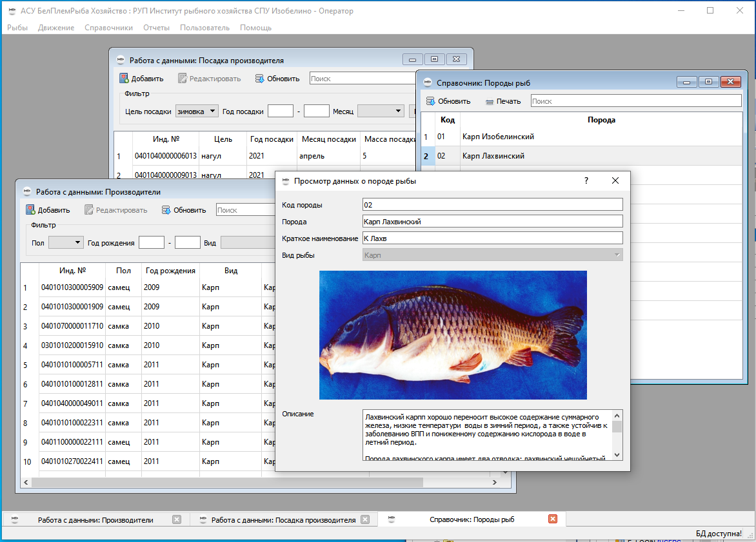
Task: Click Обновить icon in Производители toolbar
Action: (x=166, y=210)
